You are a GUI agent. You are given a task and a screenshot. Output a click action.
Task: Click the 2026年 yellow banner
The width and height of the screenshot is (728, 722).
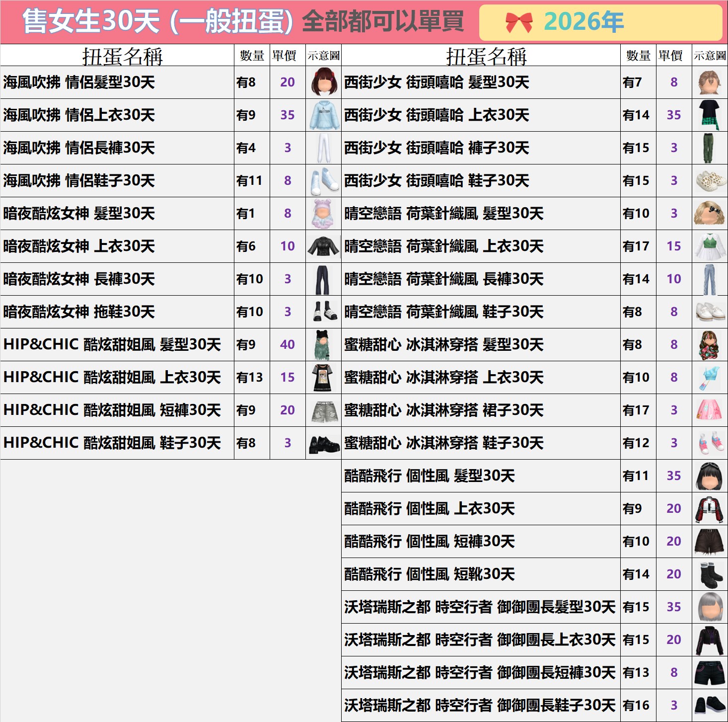click(600, 22)
